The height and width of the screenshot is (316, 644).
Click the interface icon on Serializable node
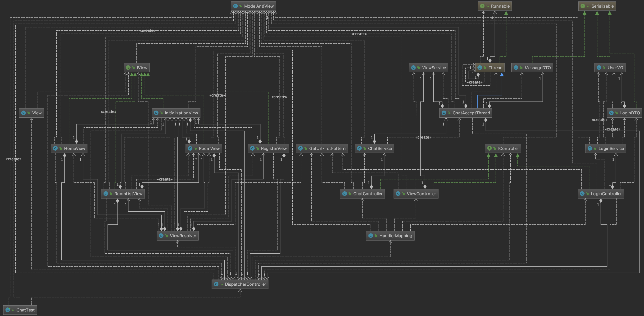click(582, 6)
